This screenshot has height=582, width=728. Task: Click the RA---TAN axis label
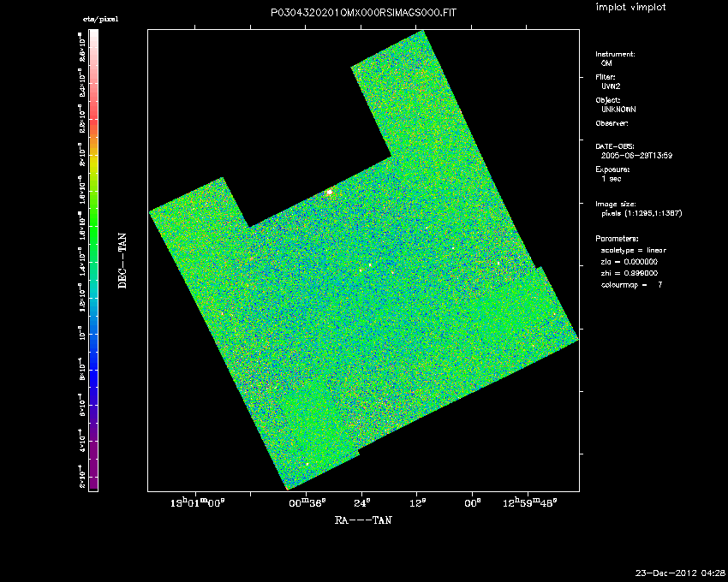click(x=363, y=520)
